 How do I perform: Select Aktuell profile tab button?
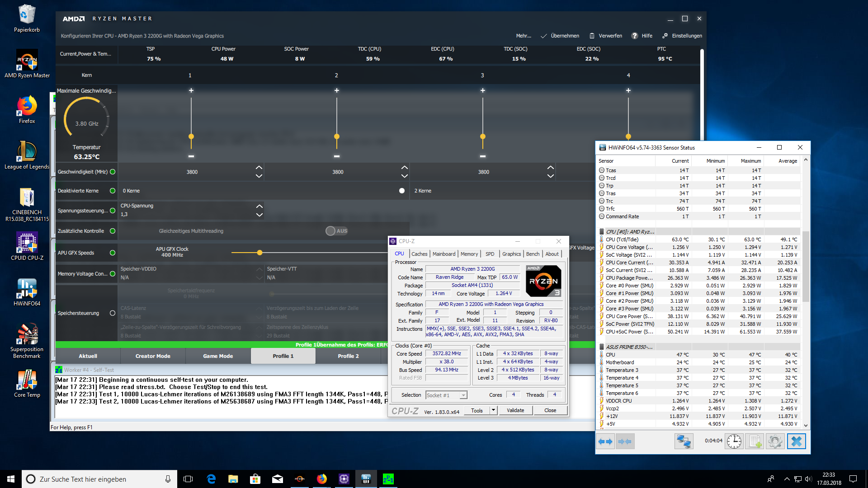tap(88, 356)
